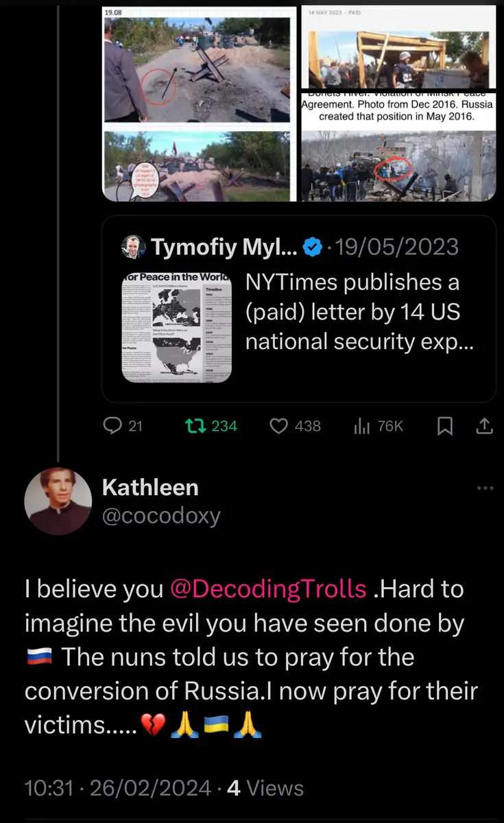Tap the Kathleen display name
Image resolution: width=504 pixels, height=823 pixels.
150,488
